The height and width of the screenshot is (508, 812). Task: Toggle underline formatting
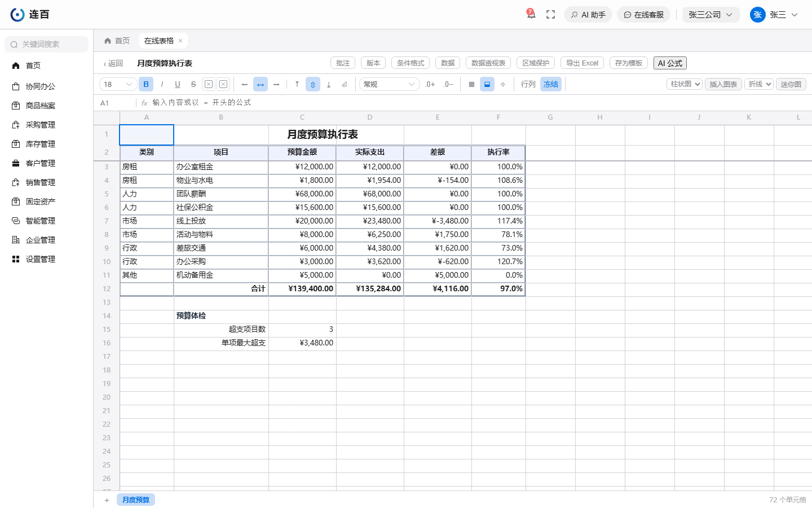pos(178,84)
